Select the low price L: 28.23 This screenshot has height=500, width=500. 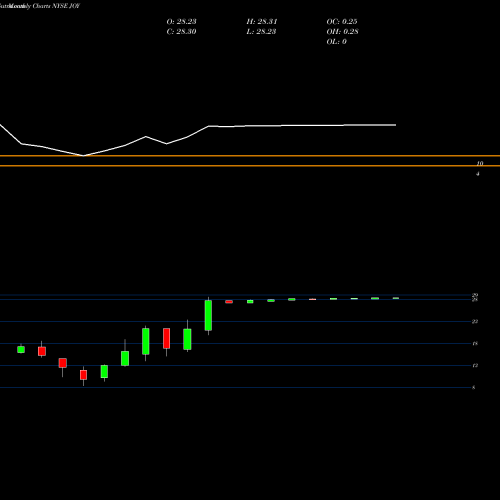(x=261, y=32)
